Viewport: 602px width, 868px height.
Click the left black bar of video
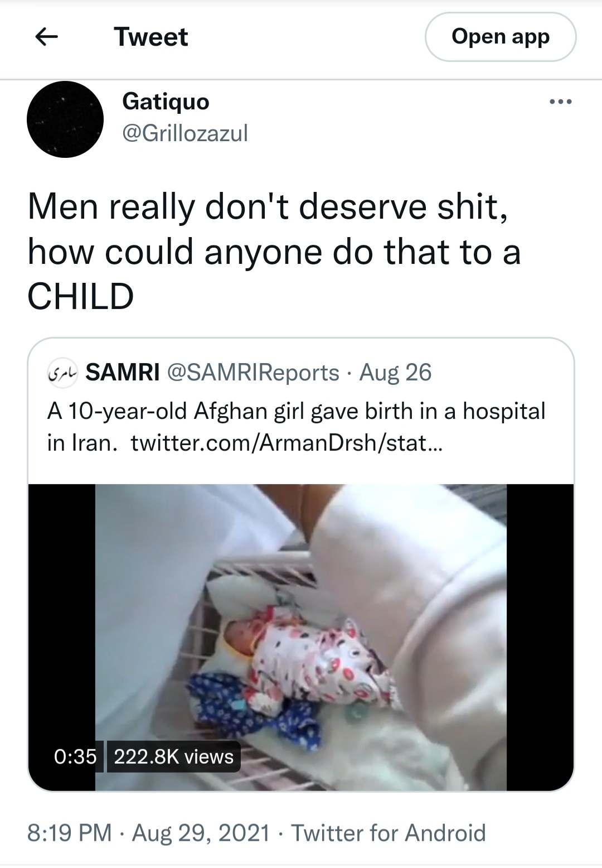[x=62, y=637]
